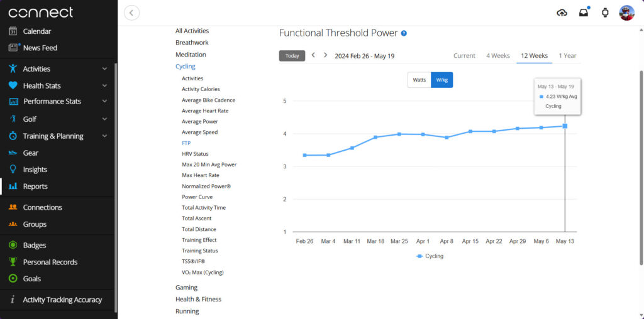The image size is (644, 319).
Task: Click the Badges icon in sidebar
Action: point(13,245)
